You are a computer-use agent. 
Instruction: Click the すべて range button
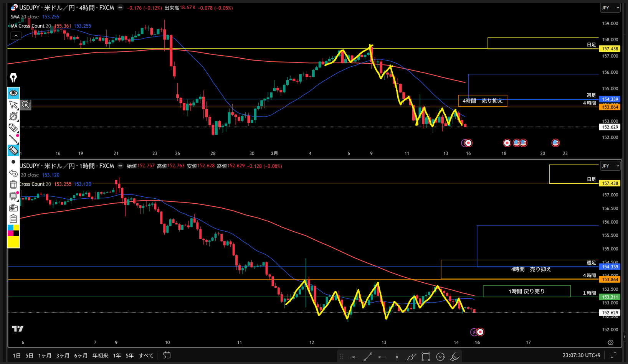(146, 356)
